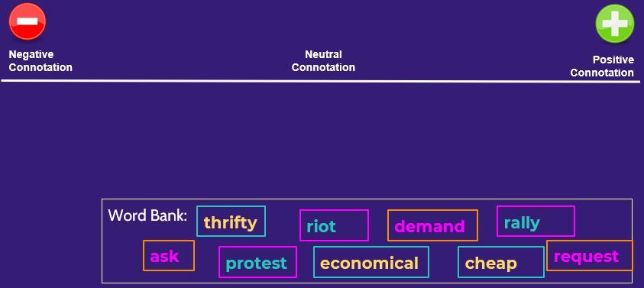Click the empty sorting area below the line
644x288 pixels.
[x=320, y=140]
